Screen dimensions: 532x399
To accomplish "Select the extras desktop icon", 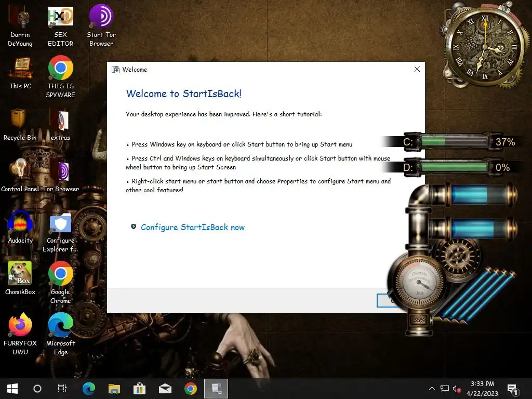I will click(60, 125).
